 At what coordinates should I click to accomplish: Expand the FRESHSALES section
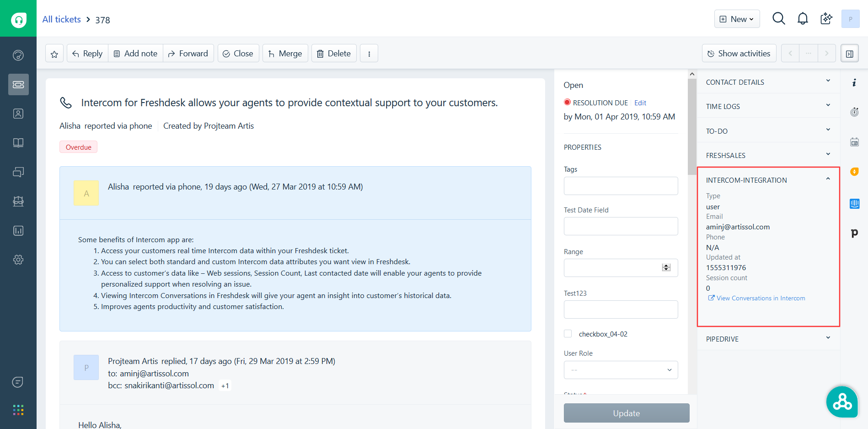[768, 155]
